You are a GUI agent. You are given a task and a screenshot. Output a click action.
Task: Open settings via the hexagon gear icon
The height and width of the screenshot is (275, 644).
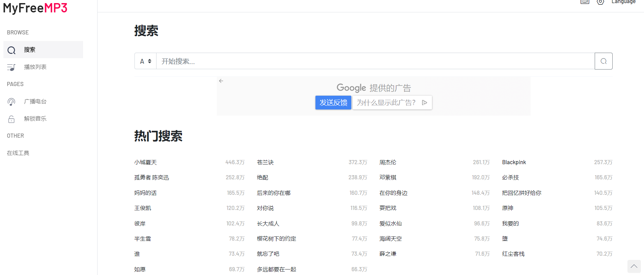(600, 2)
